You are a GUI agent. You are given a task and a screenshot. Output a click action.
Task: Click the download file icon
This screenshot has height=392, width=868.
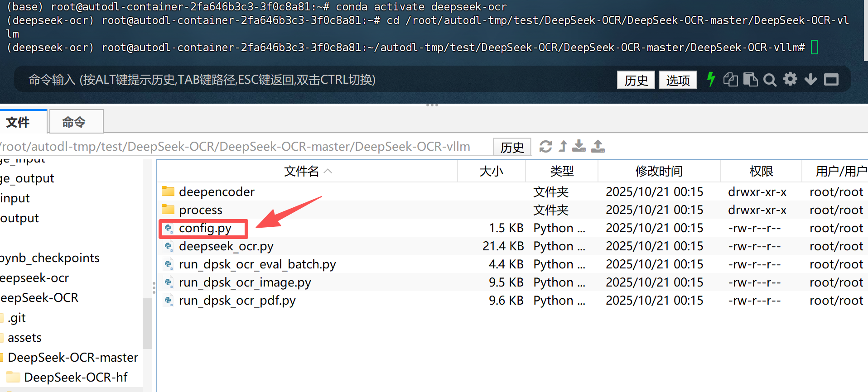tap(579, 146)
